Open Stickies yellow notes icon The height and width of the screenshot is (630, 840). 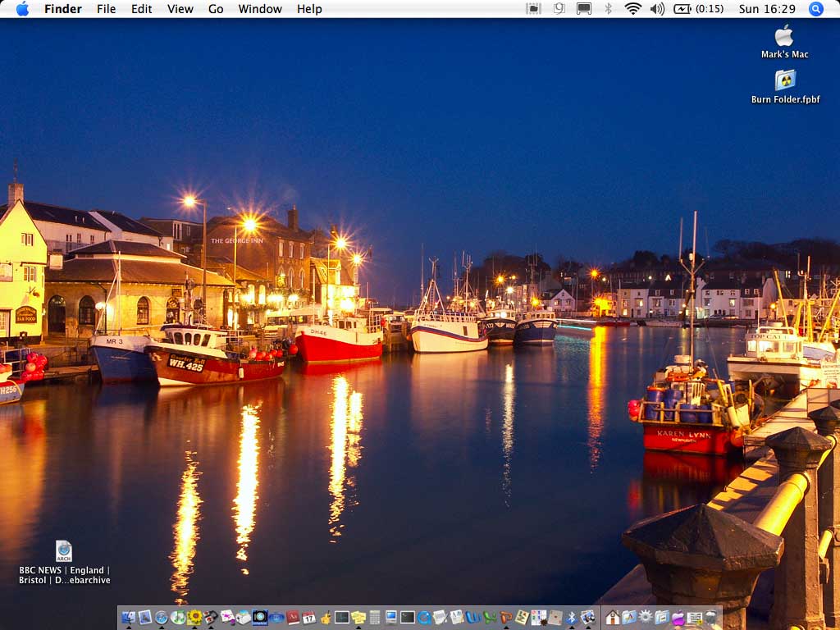point(358,617)
